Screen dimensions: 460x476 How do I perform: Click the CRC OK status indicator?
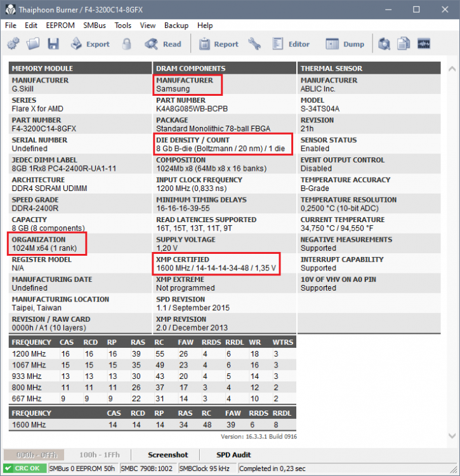pyautogui.click(x=25, y=468)
